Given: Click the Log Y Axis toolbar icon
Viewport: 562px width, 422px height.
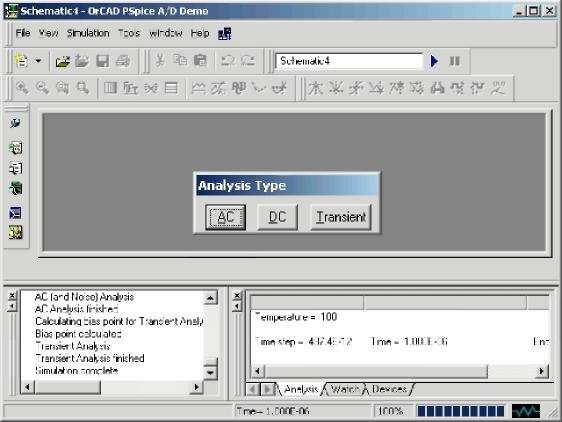Looking at the screenshot, I should [x=171, y=88].
